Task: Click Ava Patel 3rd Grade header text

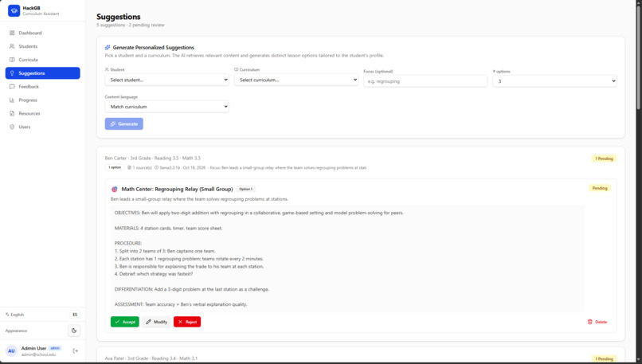Action: (151, 358)
